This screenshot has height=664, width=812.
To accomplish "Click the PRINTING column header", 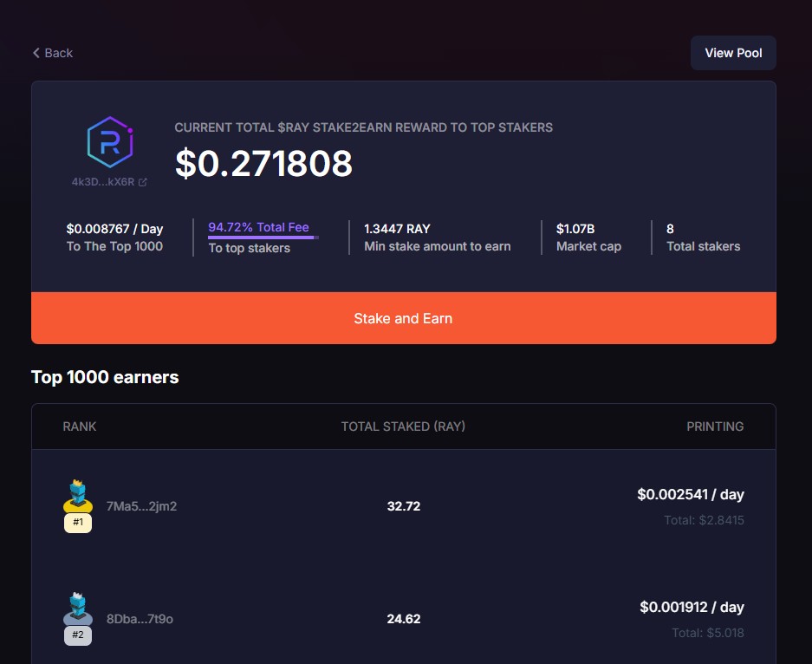I will [x=715, y=426].
